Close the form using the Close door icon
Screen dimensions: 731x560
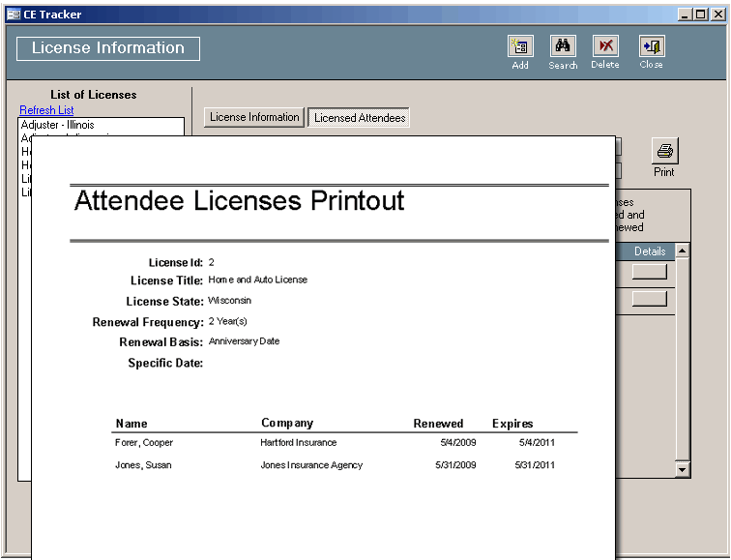(652, 46)
